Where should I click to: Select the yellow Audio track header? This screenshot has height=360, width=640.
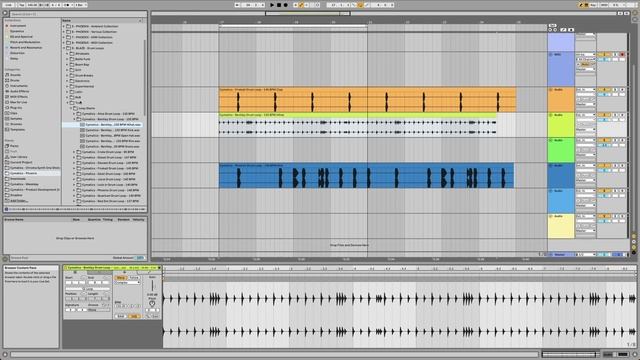(561, 226)
